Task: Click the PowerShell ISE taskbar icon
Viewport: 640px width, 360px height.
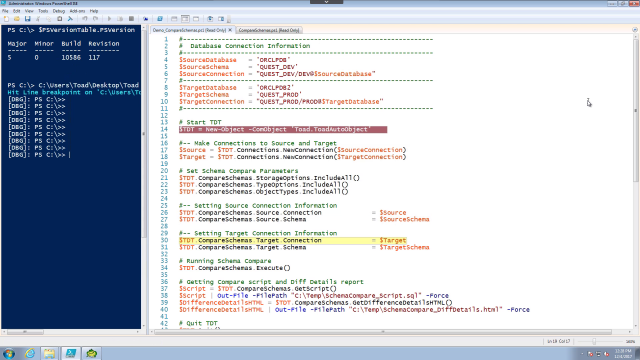Action: [x=71, y=353]
